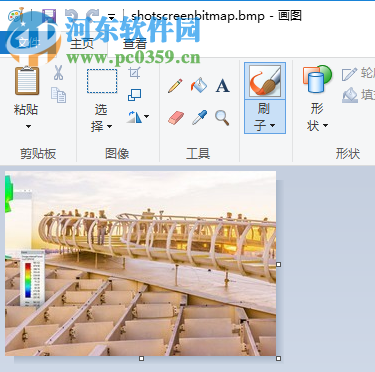
Task: Select the Pencil tool
Action: (x=175, y=86)
